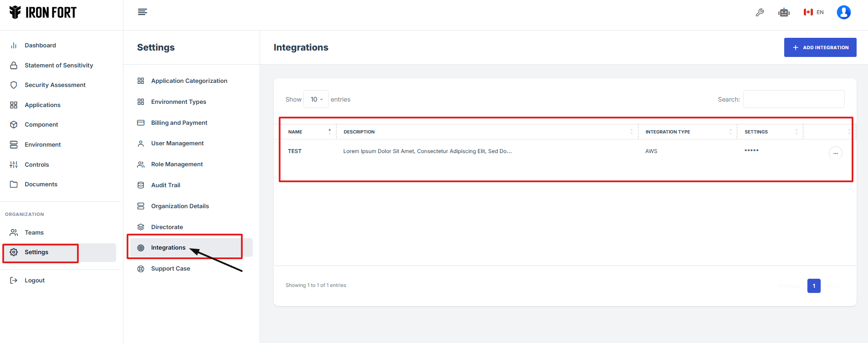The image size is (868, 343).
Task: Click the Iron Fort logo
Action: (x=43, y=12)
